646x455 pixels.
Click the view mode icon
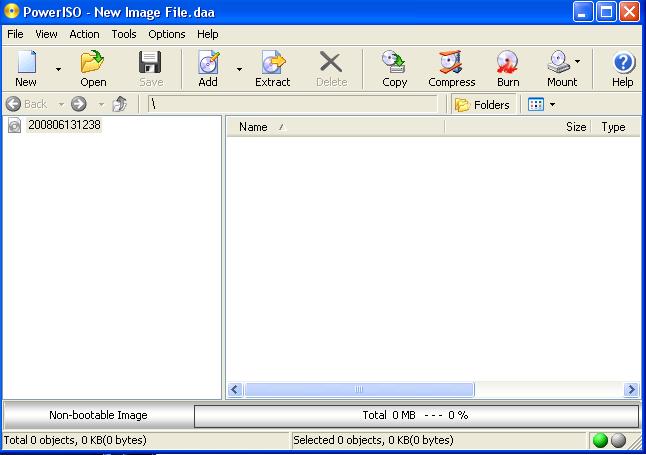tap(536, 105)
